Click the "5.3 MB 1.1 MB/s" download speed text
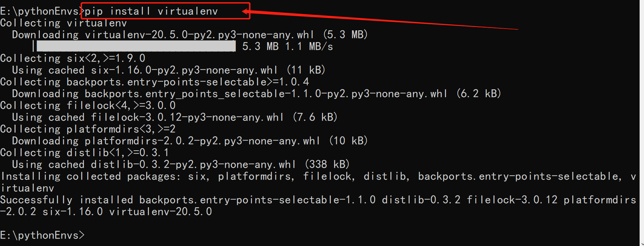Screen dimensions: 644x246 point(287,47)
